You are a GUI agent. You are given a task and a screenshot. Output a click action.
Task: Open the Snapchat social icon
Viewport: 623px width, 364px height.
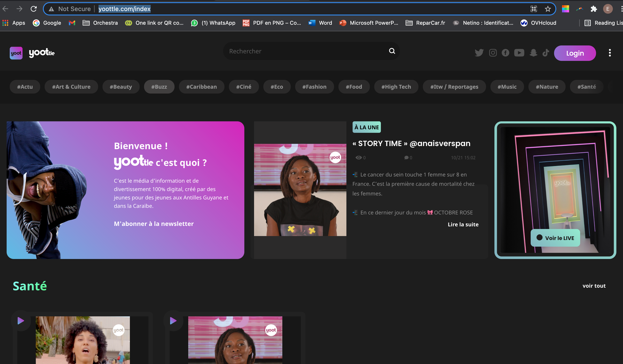point(533,53)
